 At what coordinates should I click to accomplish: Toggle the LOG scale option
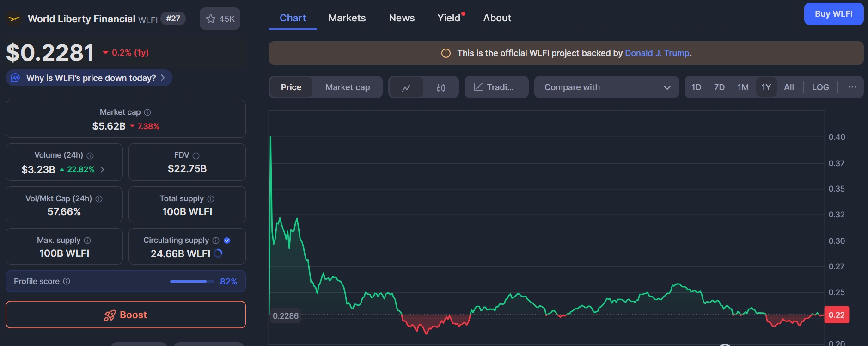click(820, 87)
